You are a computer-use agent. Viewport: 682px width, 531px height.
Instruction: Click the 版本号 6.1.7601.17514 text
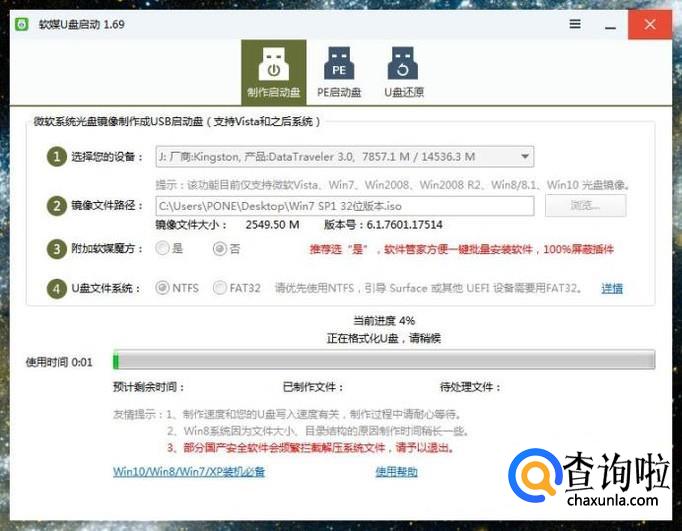pos(383,225)
